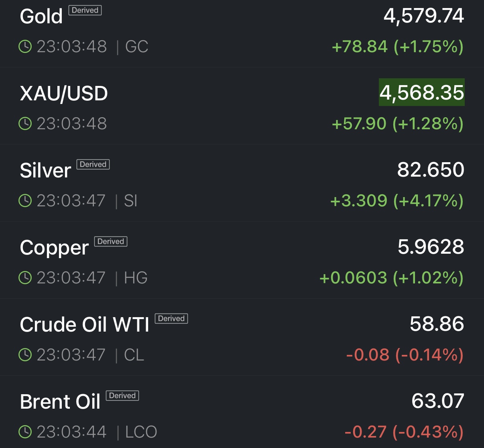The height and width of the screenshot is (448, 484).
Task: Click the Derived badge next to Gold
Action: click(x=85, y=10)
